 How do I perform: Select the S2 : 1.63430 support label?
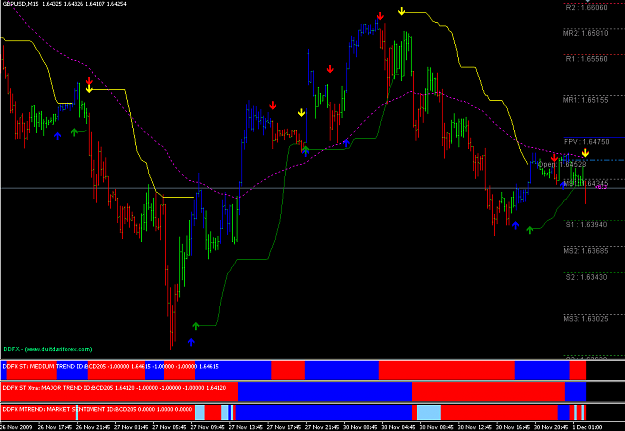coord(586,277)
